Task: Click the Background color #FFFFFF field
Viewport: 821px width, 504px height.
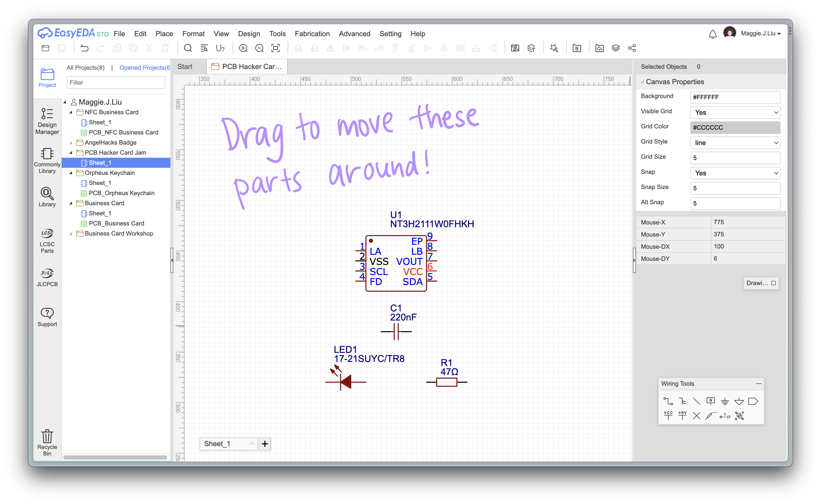Action: (735, 97)
